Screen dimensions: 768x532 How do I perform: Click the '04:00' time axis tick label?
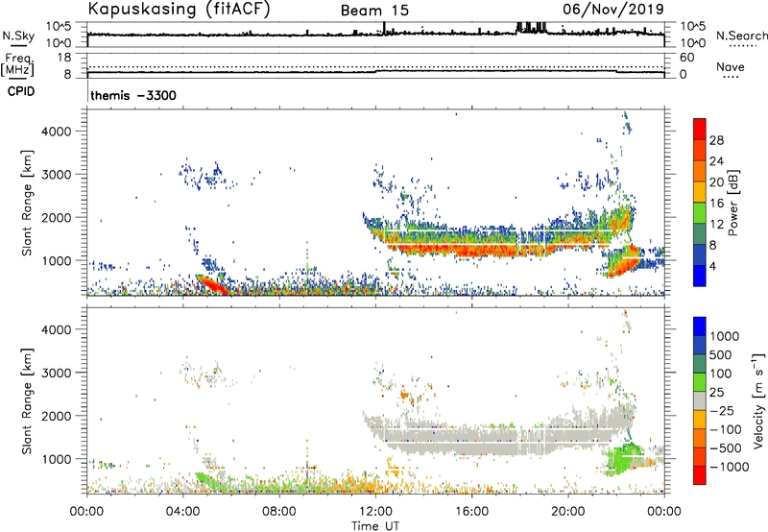tap(183, 512)
